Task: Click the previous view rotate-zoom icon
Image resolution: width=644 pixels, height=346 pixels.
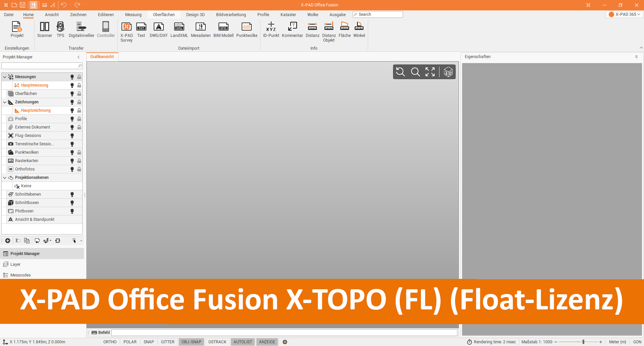Action: [400, 72]
